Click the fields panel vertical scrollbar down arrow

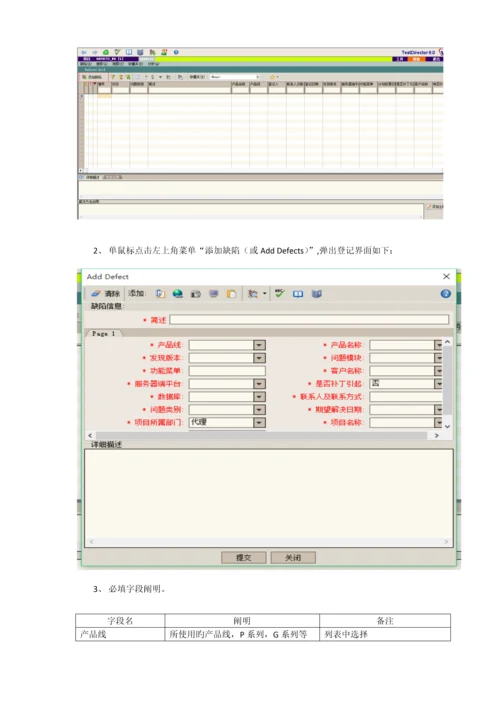coord(447,426)
